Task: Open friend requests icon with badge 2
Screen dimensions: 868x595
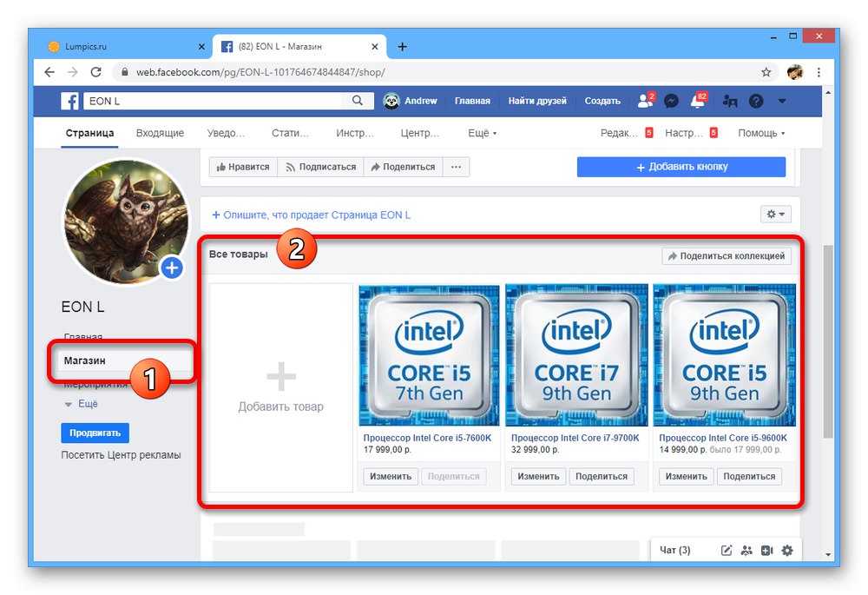Action: pyautogui.click(x=646, y=101)
